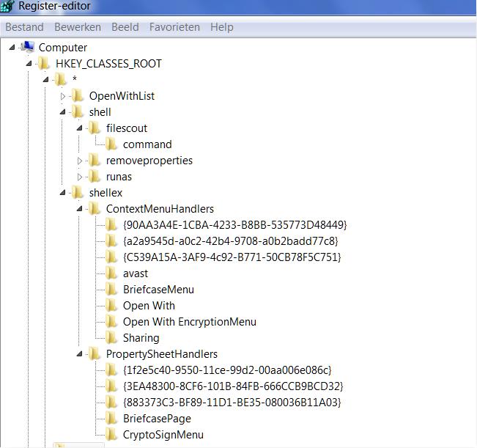
Task: Select the CryptoSignMenu key label
Action: (163, 435)
